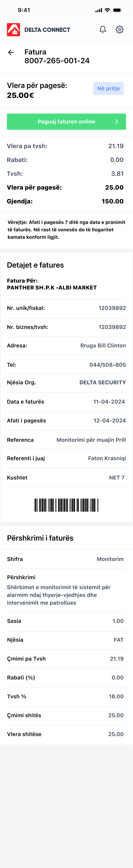Tap the Delta Connect red house logo
The height and width of the screenshot is (868, 133).
click(14, 30)
